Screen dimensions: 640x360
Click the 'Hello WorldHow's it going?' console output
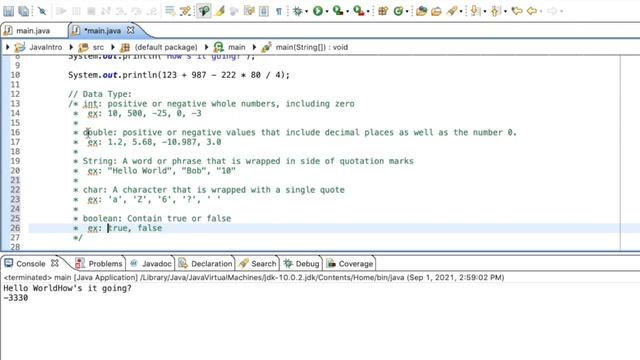(67, 288)
